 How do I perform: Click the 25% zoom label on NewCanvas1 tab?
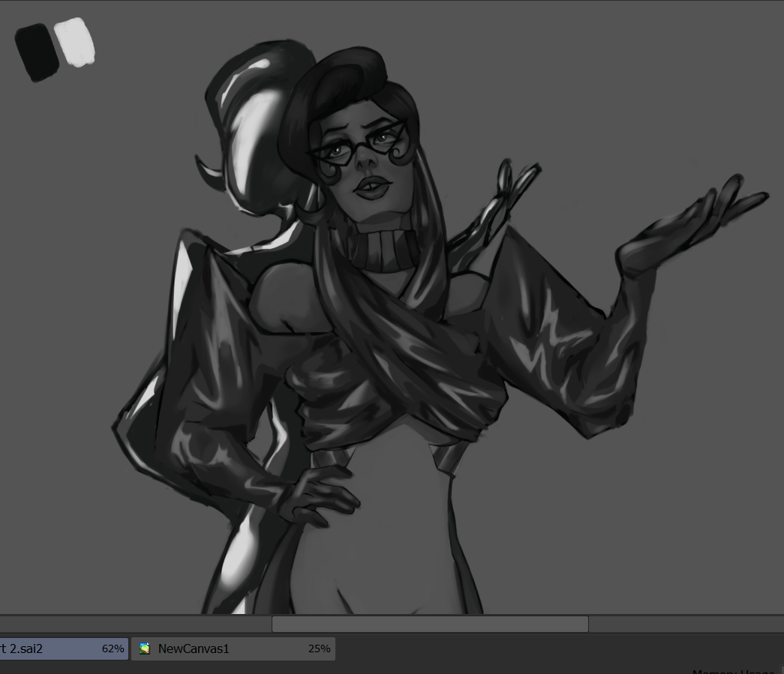click(319, 649)
